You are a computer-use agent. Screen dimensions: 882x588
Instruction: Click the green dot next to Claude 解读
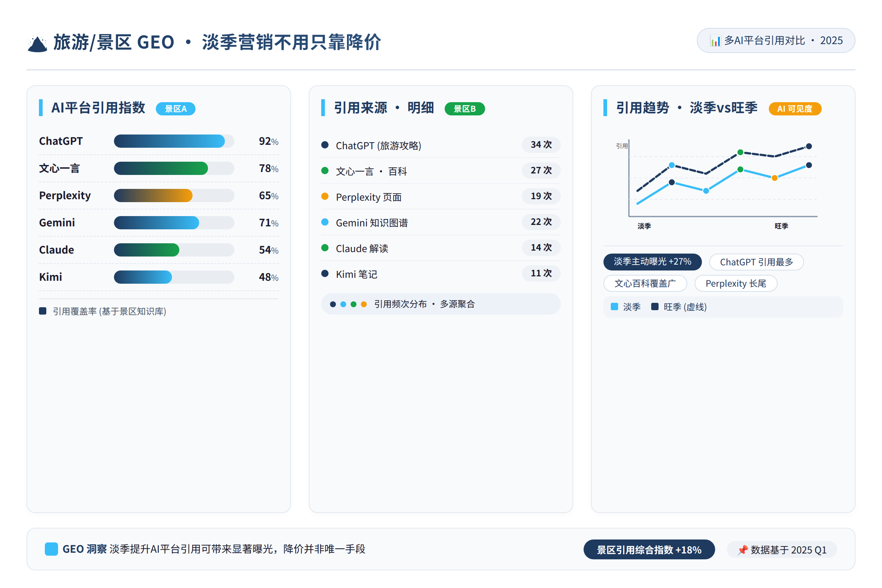(x=325, y=248)
